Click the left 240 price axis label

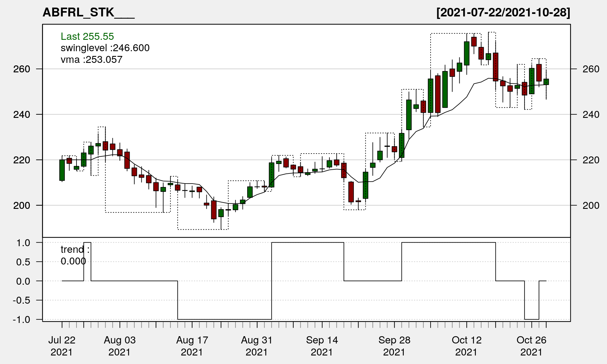(x=21, y=114)
